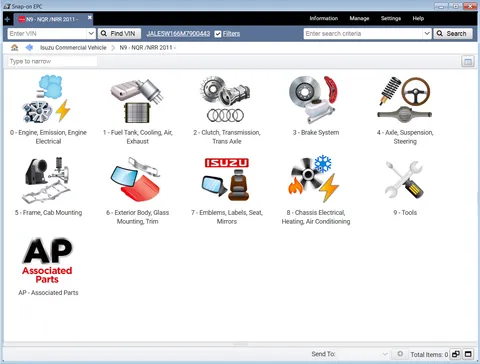
Task: Click the '9 - Tools' label
Action: (405, 213)
